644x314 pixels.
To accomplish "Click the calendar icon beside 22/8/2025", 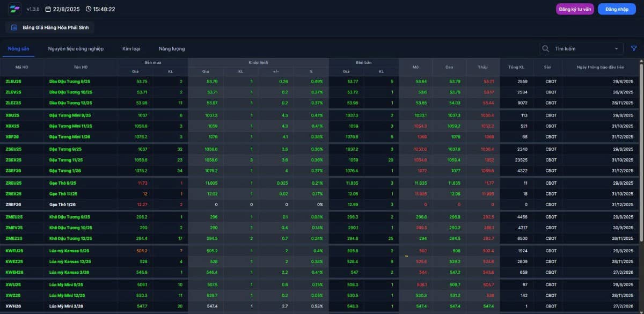I will [48, 9].
